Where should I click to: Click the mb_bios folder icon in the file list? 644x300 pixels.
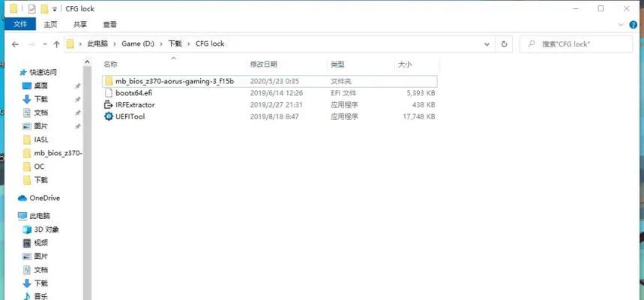pyautogui.click(x=109, y=81)
